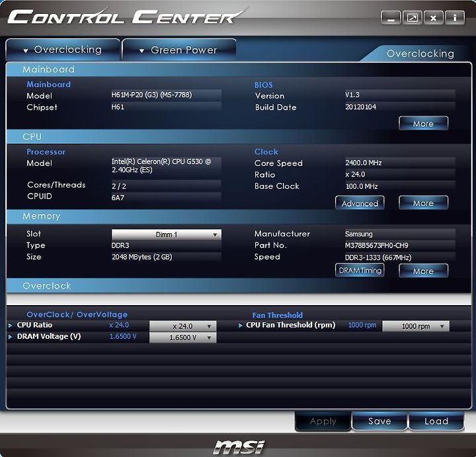This screenshot has width=476, height=457.
Task: Click Advanced button in CPU section
Action: pos(360,203)
